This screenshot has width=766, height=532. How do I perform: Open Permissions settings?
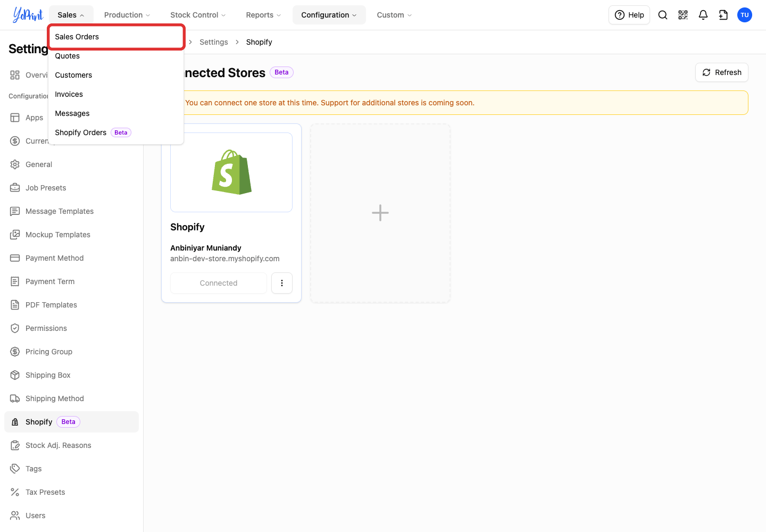(71, 328)
